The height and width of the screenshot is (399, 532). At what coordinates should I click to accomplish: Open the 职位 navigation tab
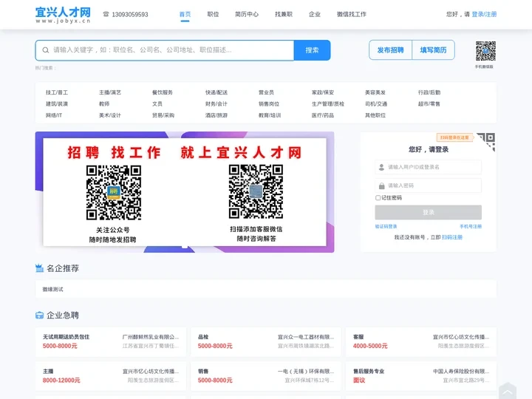pos(213,14)
